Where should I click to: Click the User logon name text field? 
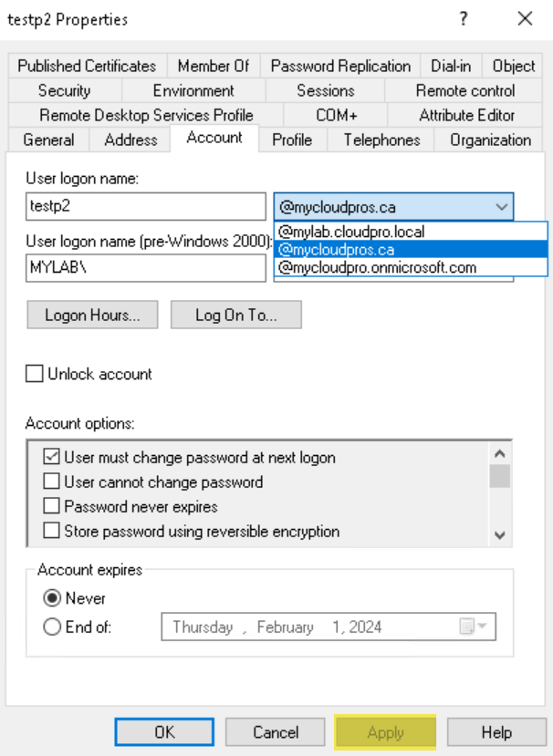[146, 206]
